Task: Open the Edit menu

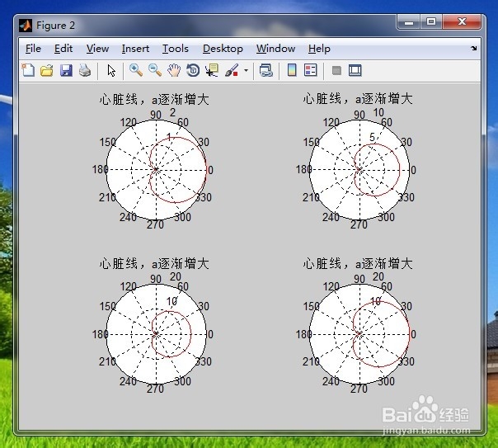Action: point(63,49)
